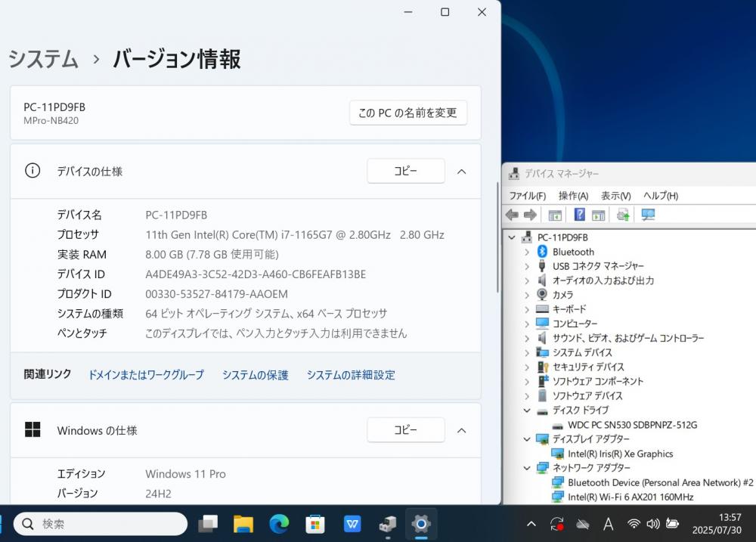Expand the Bluetooth category in Device Manager
The image size is (756, 542).
click(527, 252)
